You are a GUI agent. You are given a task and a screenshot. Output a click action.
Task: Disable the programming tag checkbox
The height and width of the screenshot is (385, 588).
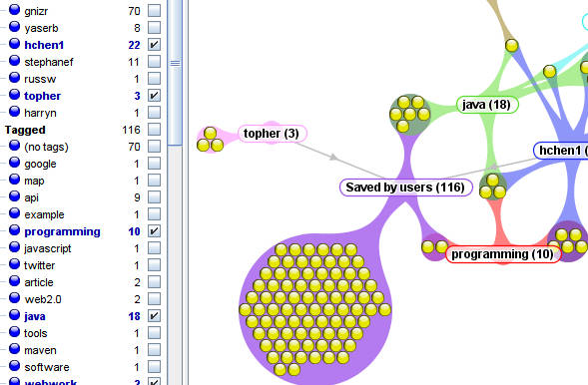pyautogui.click(x=154, y=231)
